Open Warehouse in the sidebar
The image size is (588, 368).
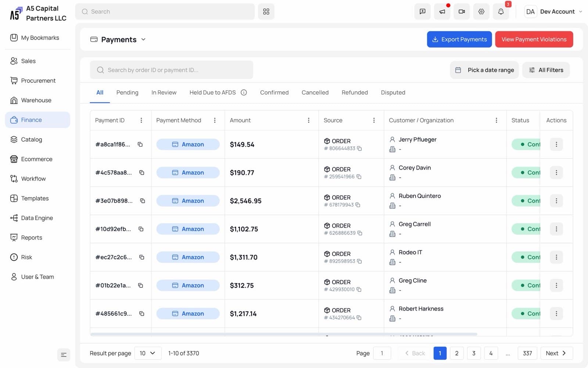click(37, 100)
